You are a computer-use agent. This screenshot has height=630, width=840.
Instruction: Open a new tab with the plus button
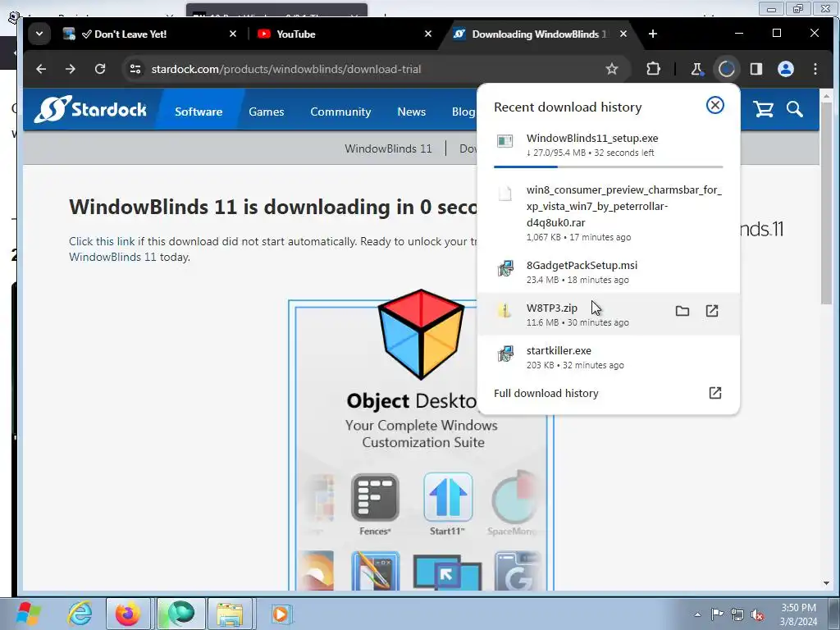(x=652, y=34)
